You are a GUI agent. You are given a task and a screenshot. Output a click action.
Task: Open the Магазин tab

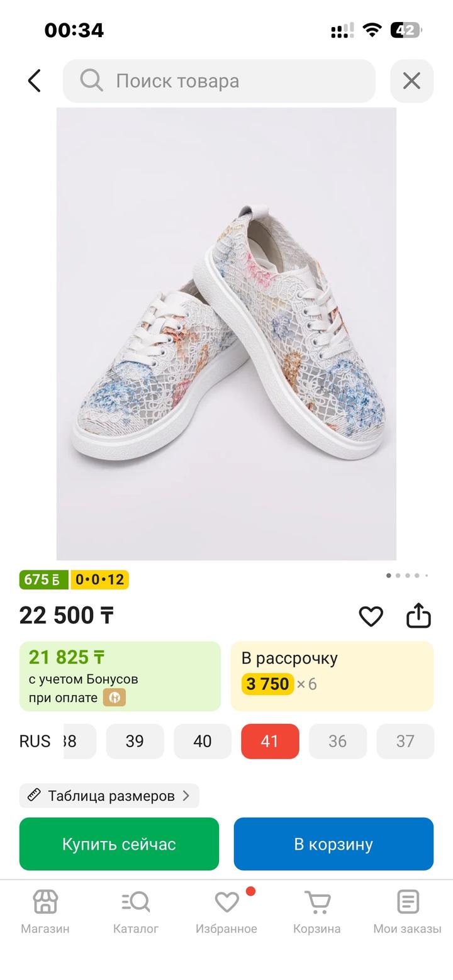45,911
